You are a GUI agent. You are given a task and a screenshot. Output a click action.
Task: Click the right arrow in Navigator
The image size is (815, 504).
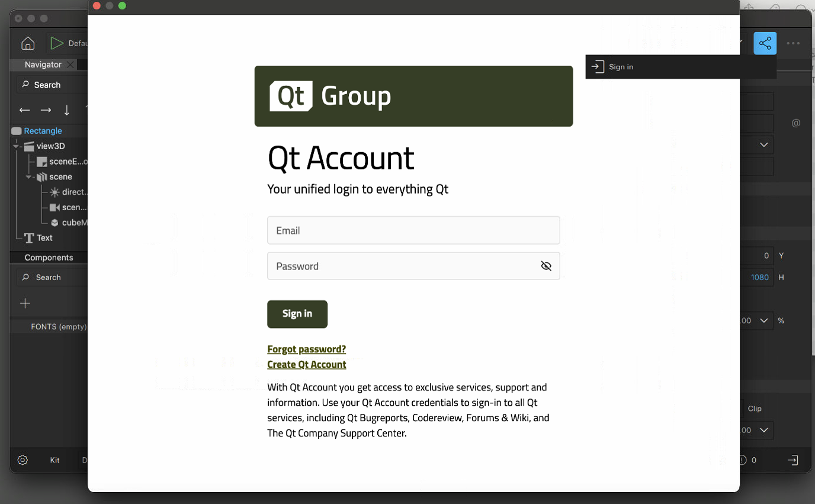tap(46, 110)
